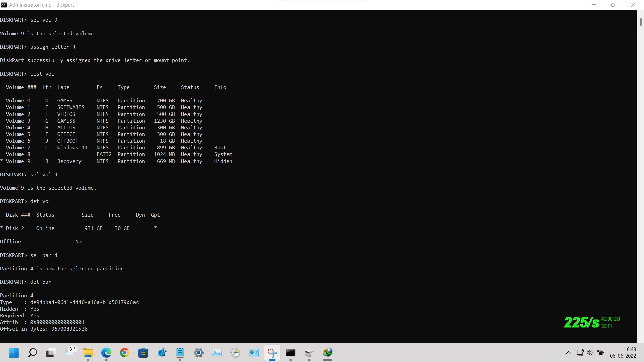Click 'ALL OS' volume label
644x362 pixels.
tap(66, 128)
